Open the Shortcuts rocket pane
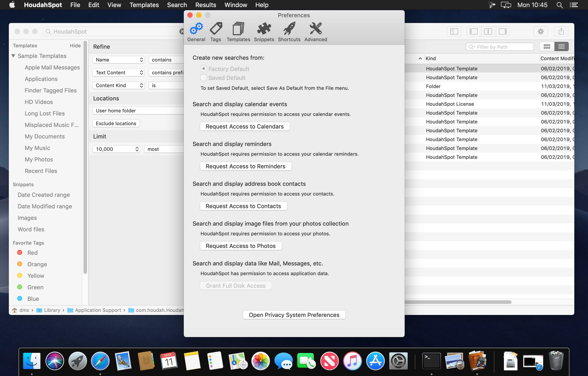588x376 pixels. point(289,32)
